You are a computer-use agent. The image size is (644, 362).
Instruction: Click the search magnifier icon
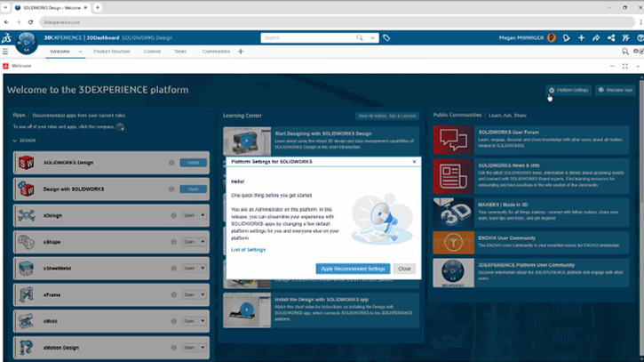360,38
